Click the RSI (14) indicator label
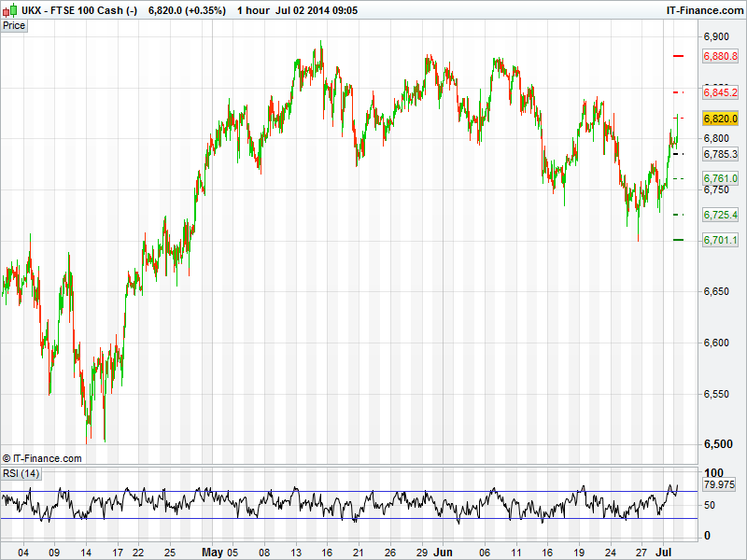The width and height of the screenshot is (747, 560). (21, 473)
